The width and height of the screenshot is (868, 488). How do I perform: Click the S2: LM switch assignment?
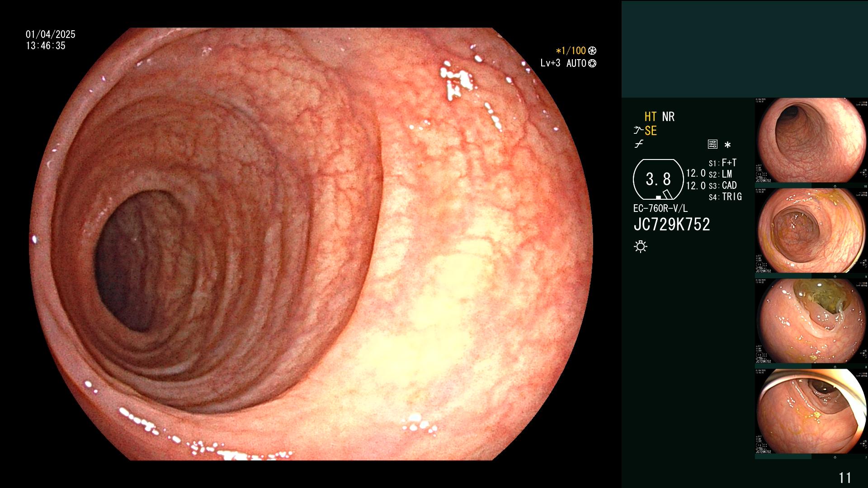click(720, 174)
